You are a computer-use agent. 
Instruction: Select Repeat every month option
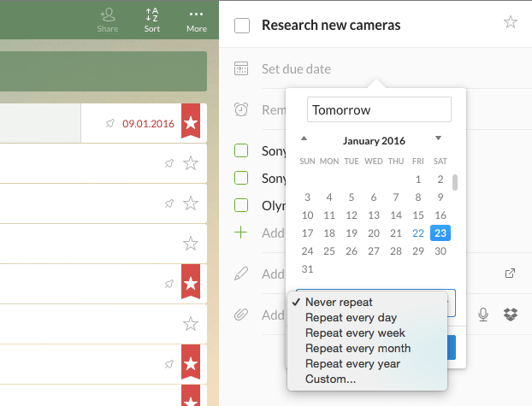click(367, 349)
